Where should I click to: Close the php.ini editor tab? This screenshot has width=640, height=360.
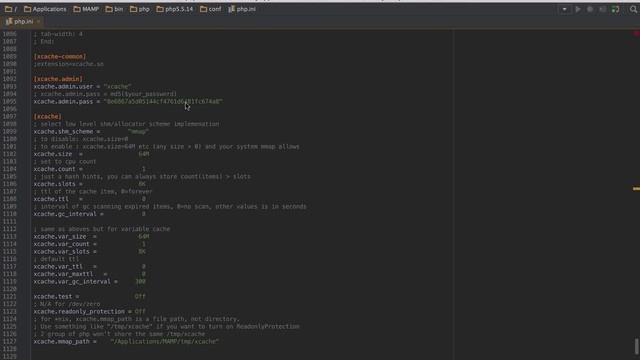click(38, 22)
